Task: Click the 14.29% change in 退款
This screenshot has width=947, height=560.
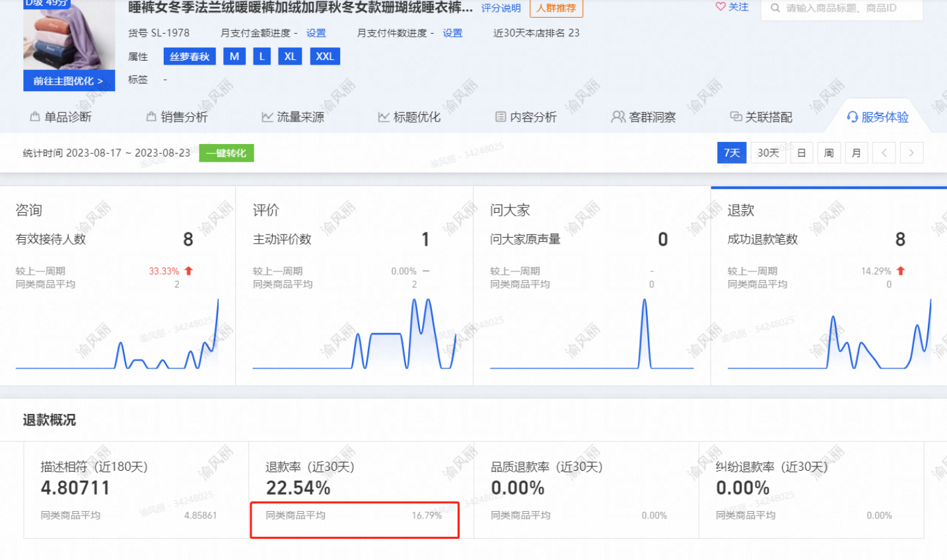Action: (876, 271)
